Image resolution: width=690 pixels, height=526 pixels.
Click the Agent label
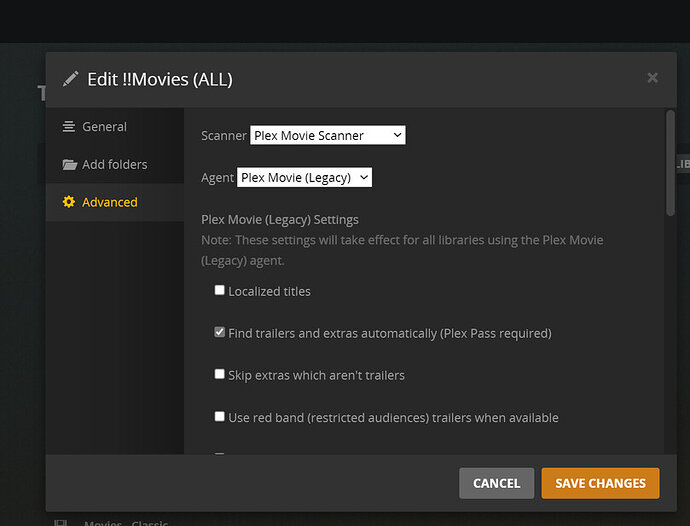[x=217, y=178]
